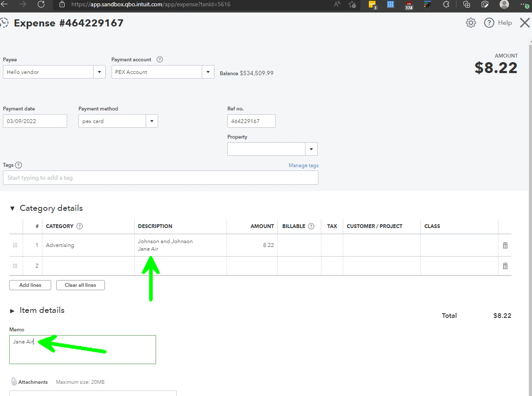Open the expense settings gear icon
532x396 pixels.
(x=471, y=23)
